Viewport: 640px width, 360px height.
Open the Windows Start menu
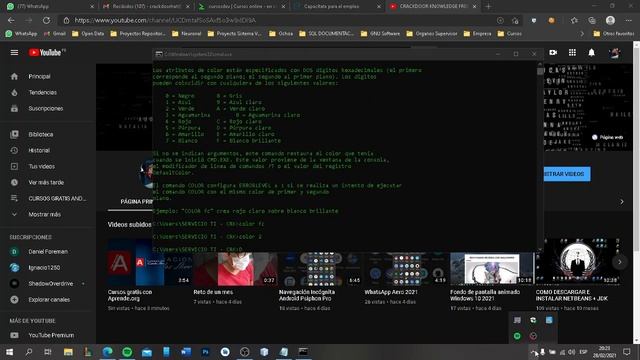coord(9,352)
